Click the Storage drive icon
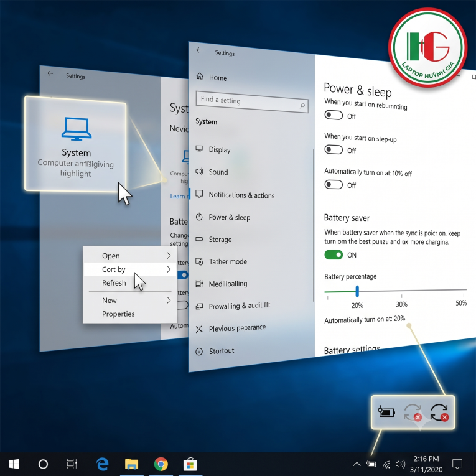The image size is (476, 476). tap(199, 239)
